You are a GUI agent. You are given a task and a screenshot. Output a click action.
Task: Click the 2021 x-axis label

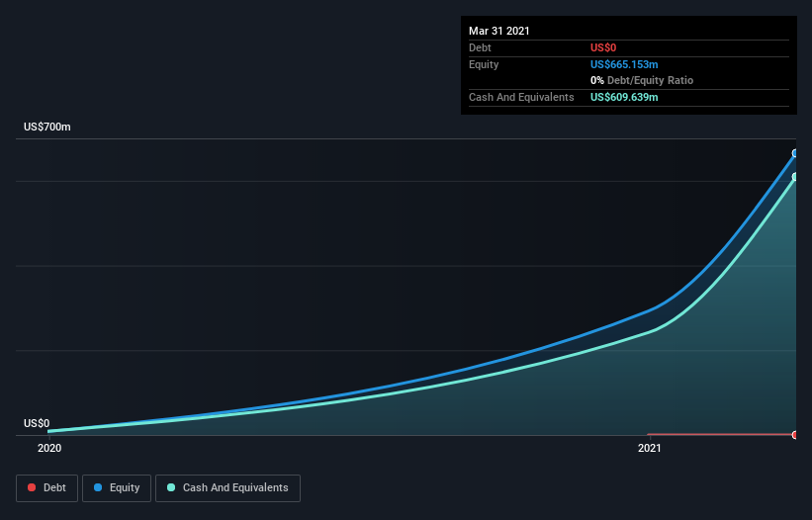click(650, 448)
